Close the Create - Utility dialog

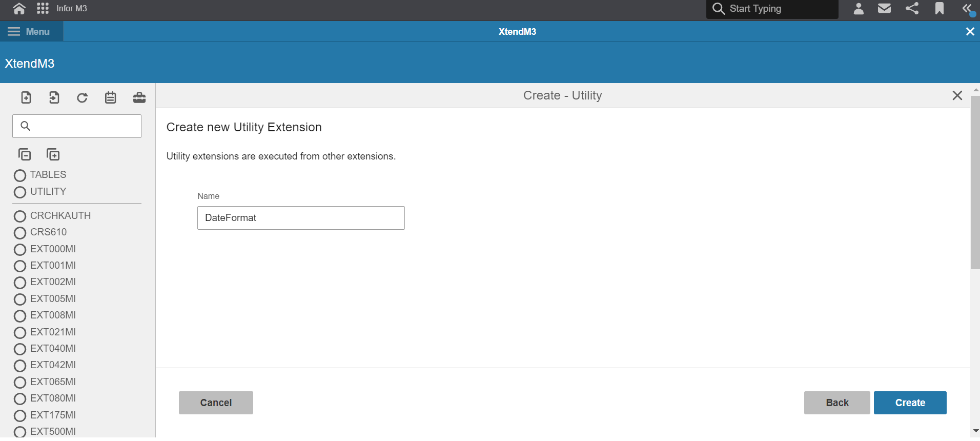pos(957,95)
